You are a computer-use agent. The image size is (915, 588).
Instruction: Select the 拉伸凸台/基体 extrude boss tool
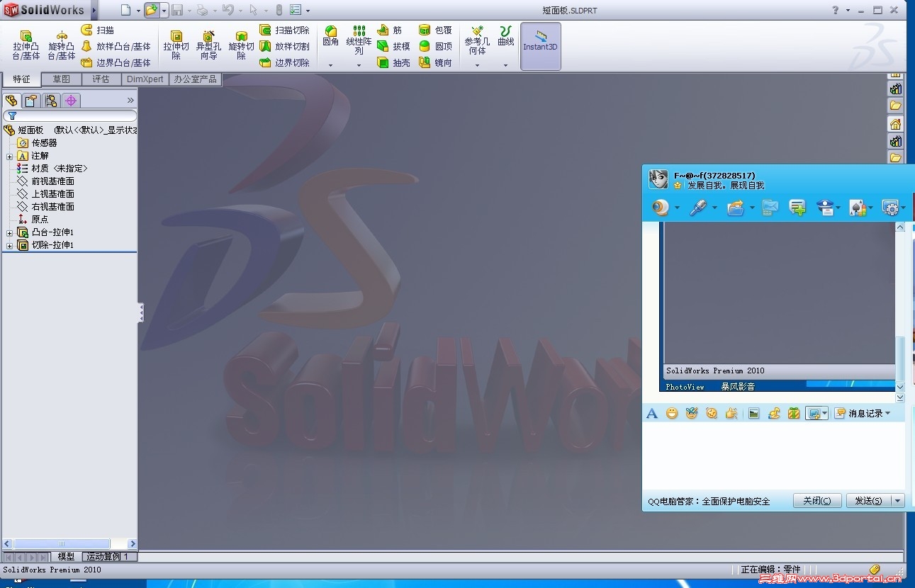tap(26, 45)
